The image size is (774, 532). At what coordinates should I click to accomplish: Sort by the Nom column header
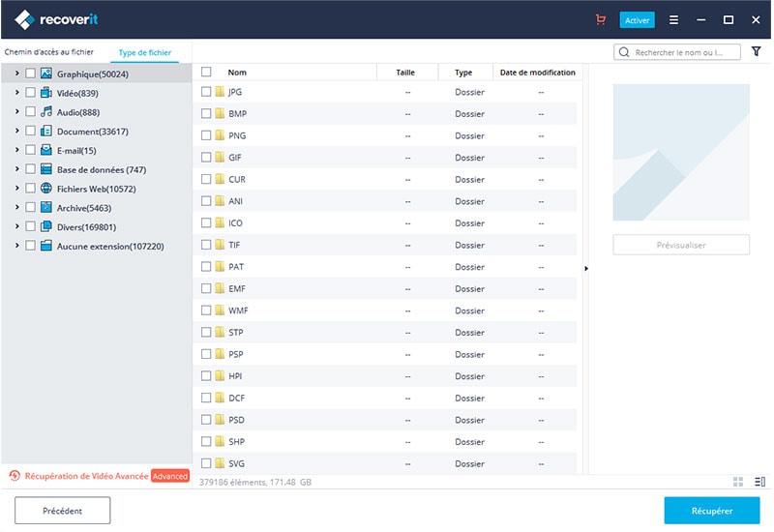coord(237,73)
